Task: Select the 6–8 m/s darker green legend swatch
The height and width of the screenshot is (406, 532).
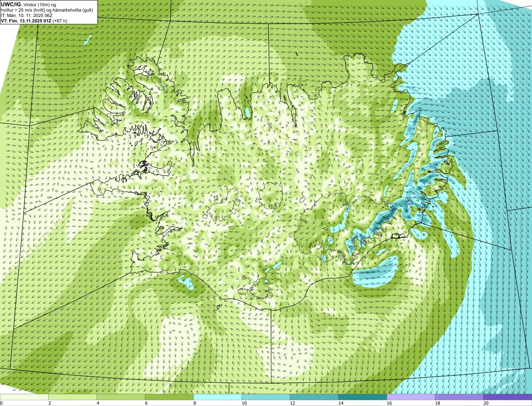Action: 170,397
